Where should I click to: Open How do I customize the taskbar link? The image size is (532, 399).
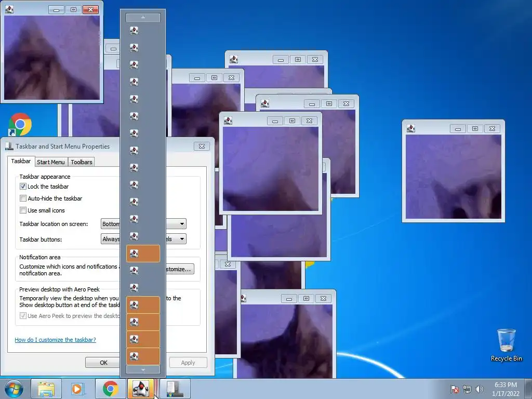(55, 340)
